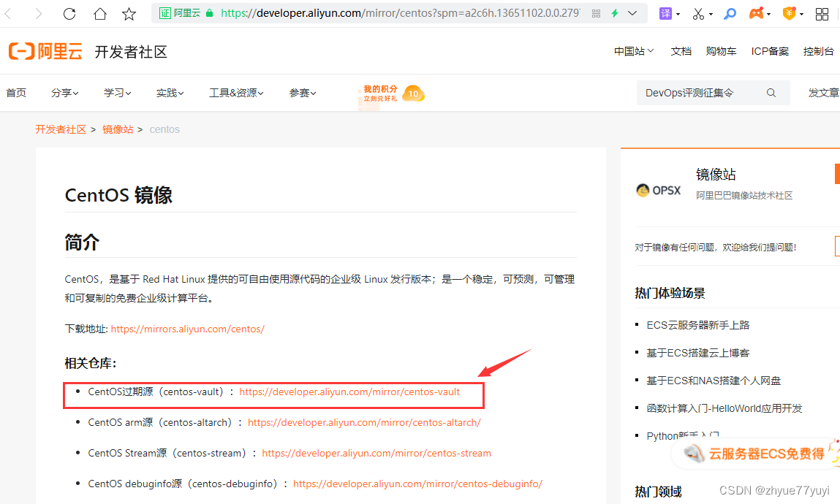
Task: Click the 热门体验场景 heading
Action: pos(670,293)
